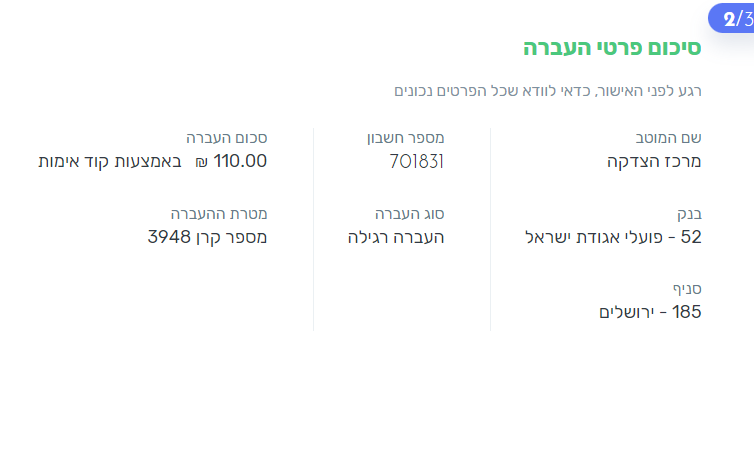Select the מספר חשבון label

(x=405, y=138)
